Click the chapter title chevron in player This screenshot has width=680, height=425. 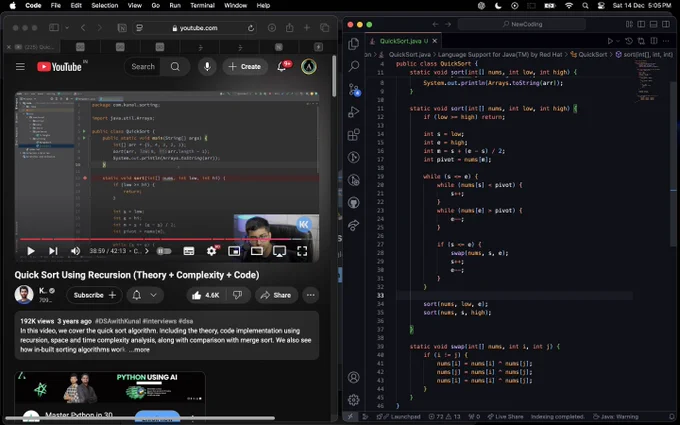point(146,251)
